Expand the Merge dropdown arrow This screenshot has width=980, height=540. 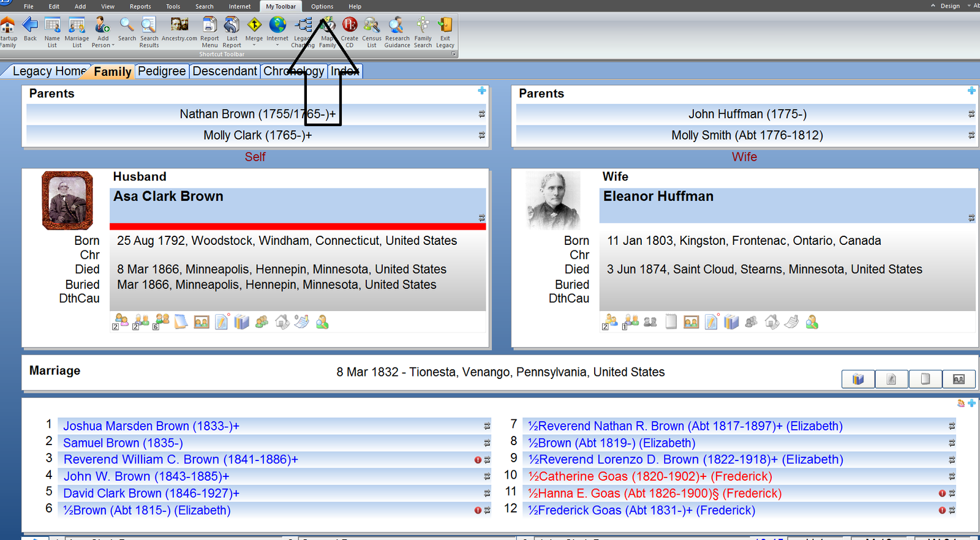click(254, 45)
